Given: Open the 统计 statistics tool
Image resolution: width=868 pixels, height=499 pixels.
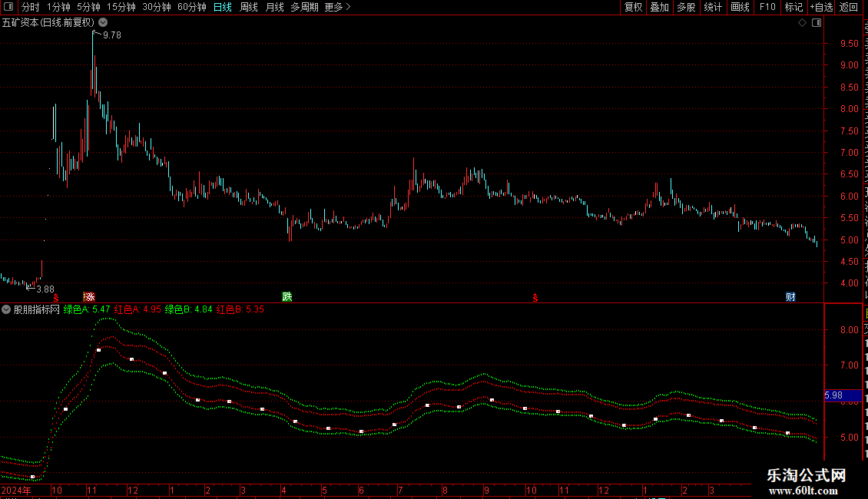Looking at the screenshot, I should click(712, 7).
